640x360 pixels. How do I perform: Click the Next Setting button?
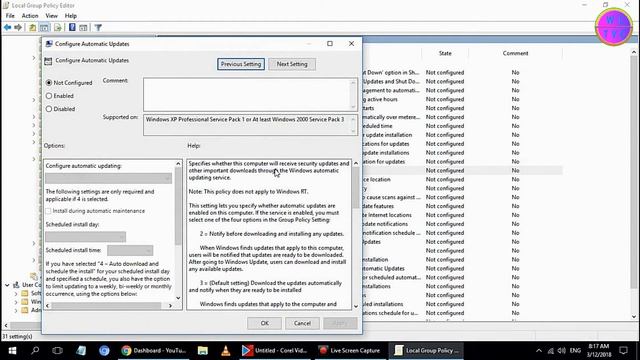click(x=292, y=64)
